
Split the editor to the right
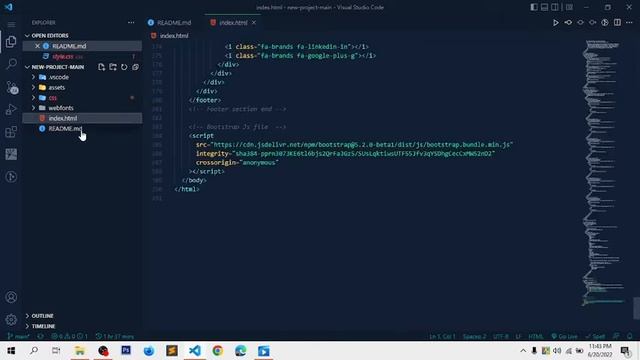tap(617, 22)
